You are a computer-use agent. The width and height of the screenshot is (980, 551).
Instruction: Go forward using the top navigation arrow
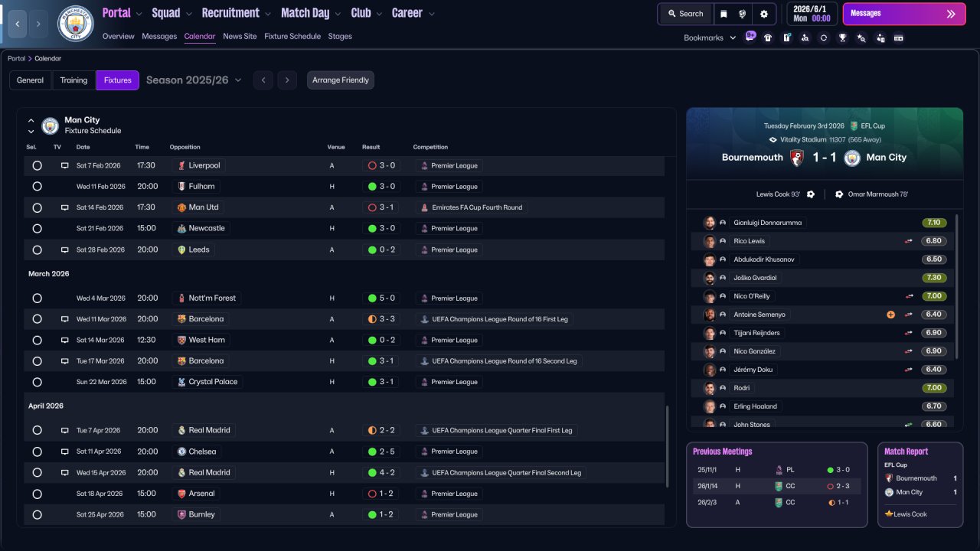(x=38, y=24)
